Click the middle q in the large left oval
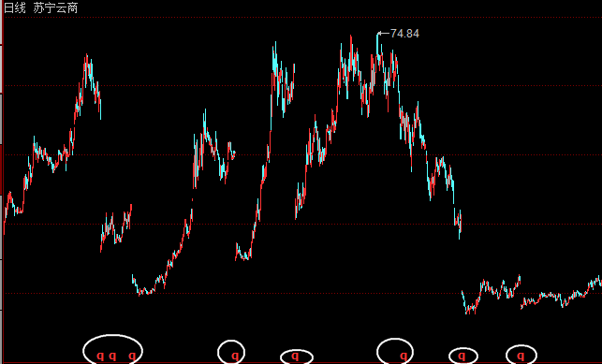This screenshot has width=602, height=364. click(112, 356)
